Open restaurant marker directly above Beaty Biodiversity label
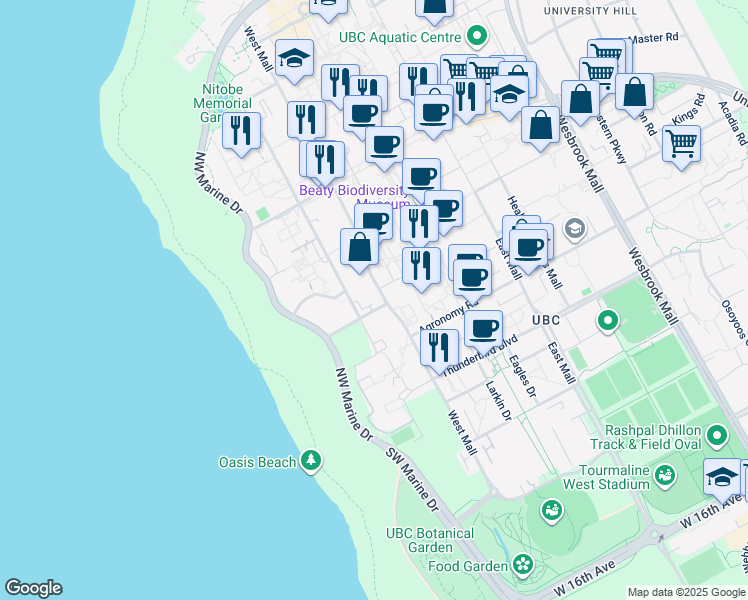 point(325,162)
